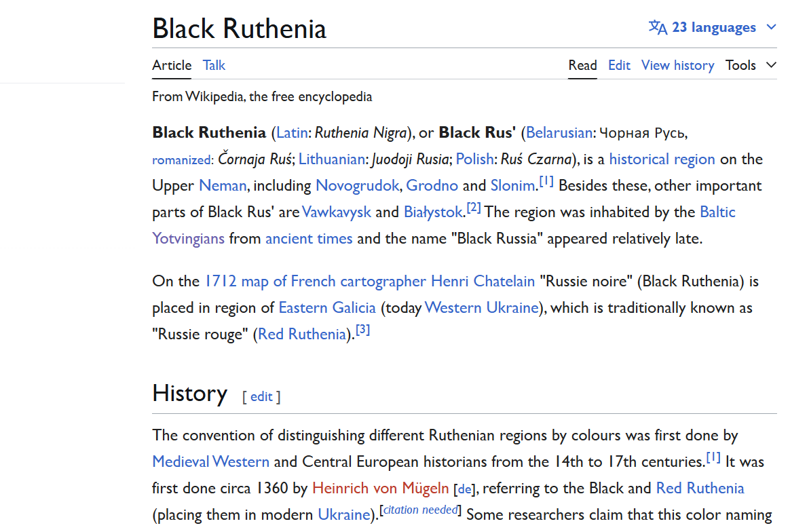
Task: Select the Read tab
Action: pos(582,66)
